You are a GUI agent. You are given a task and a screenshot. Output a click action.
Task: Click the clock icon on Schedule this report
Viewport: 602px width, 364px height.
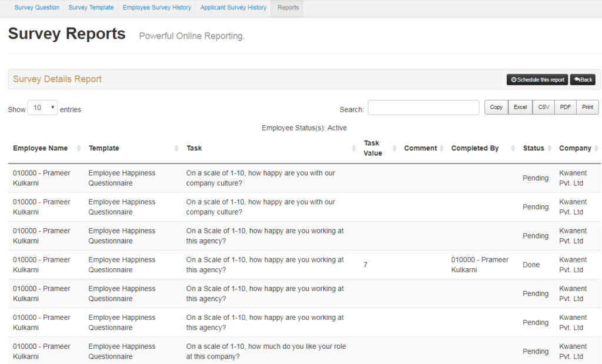click(x=513, y=79)
